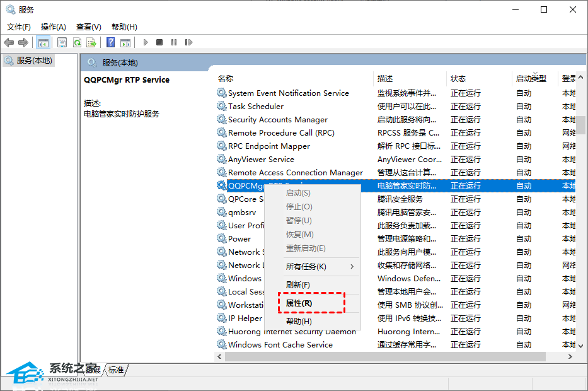The height and width of the screenshot is (391, 588).
Task: Click the Pause Service toolbar icon
Action: pyautogui.click(x=174, y=42)
